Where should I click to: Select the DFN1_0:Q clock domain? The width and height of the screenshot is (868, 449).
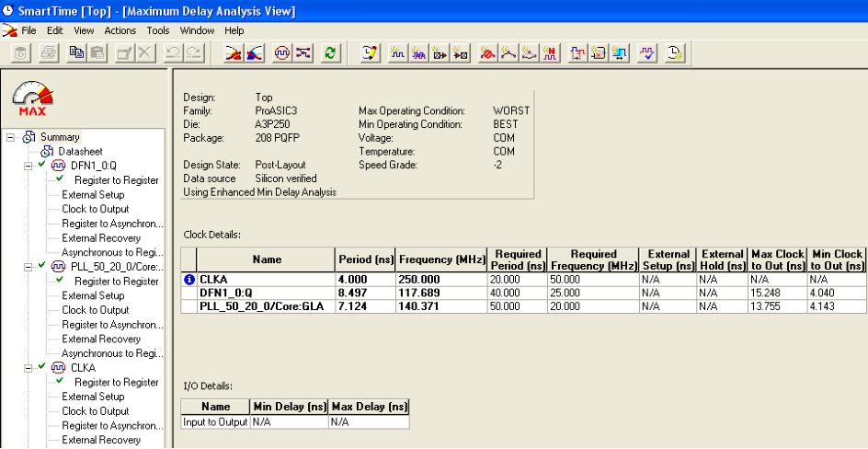pyautogui.click(x=94, y=166)
